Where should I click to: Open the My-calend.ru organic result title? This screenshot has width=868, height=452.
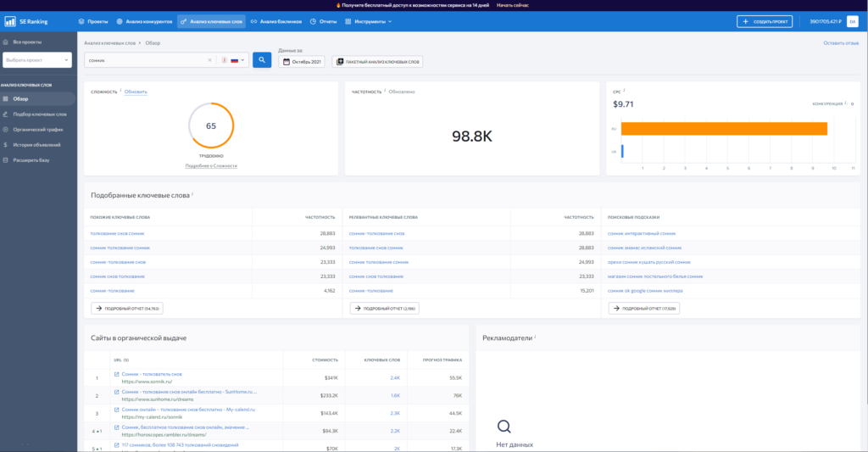[x=188, y=410]
